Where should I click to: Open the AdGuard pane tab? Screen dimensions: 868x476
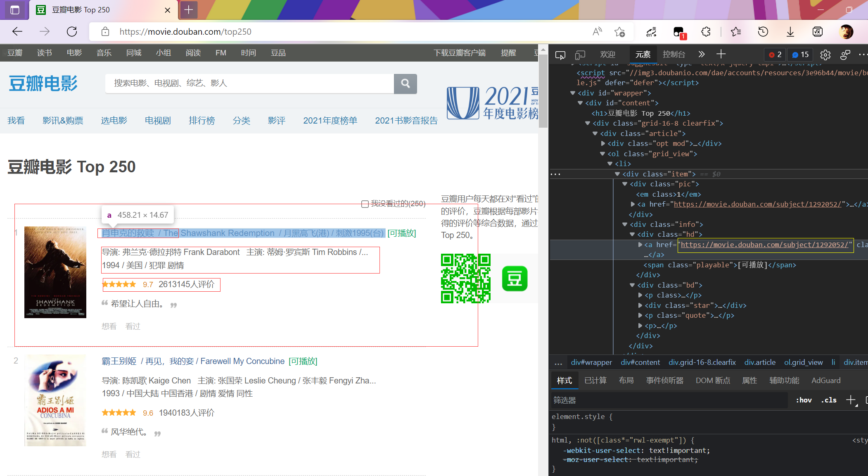pos(826,380)
